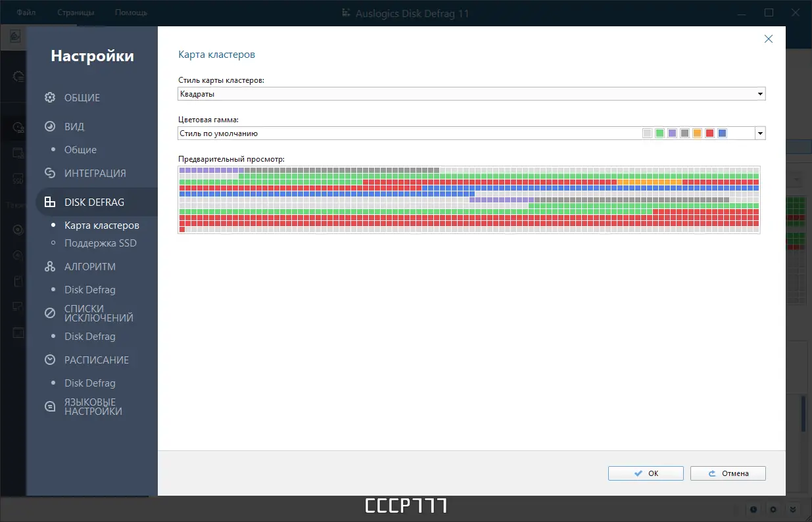This screenshot has height=522, width=812.
Task: Click the clock icon in the bottom-right corner
Action: [752, 509]
